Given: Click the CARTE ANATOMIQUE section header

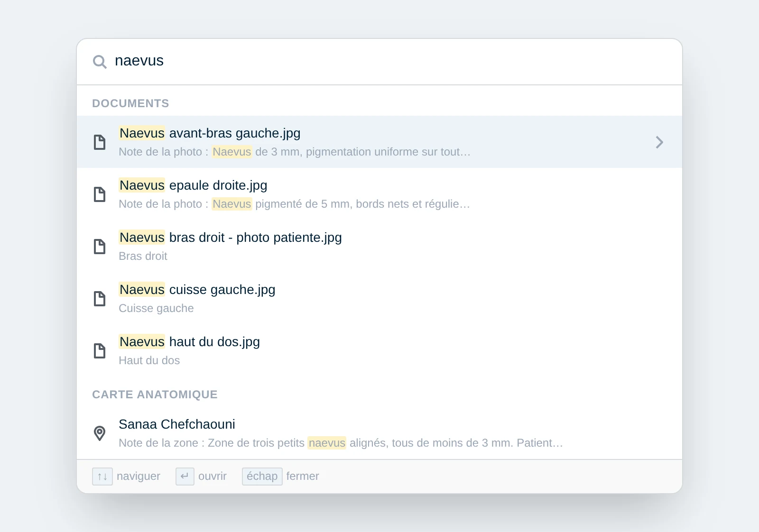Looking at the screenshot, I should click(x=155, y=394).
